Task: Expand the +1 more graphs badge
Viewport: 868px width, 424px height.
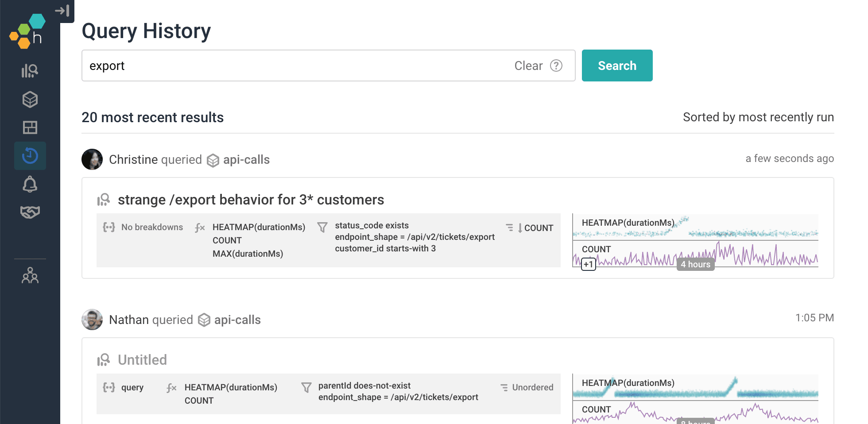Action: (588, 264)
